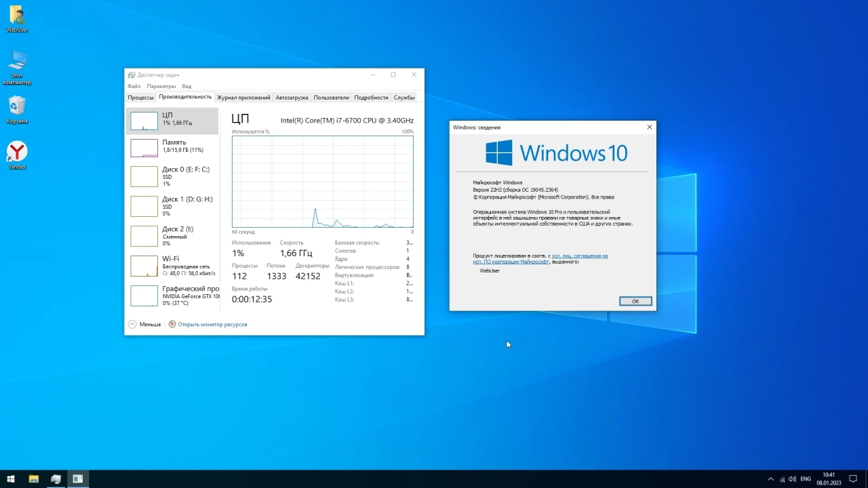Select Диск 0 (E: F: C:) entry
This screenshot has height=488, width=868.
coord(172,176)
